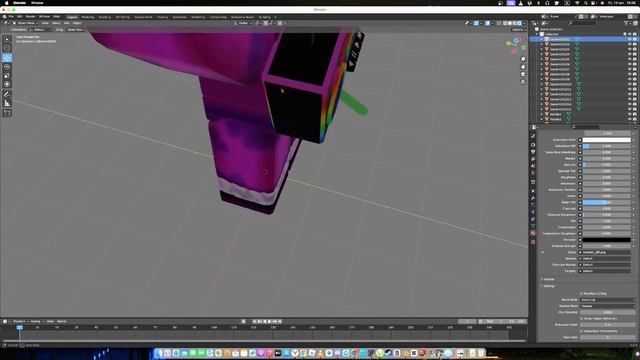
Task: Open the white Subsurface Color swatch
Action: pyautogui.click(x=606, y=140)
